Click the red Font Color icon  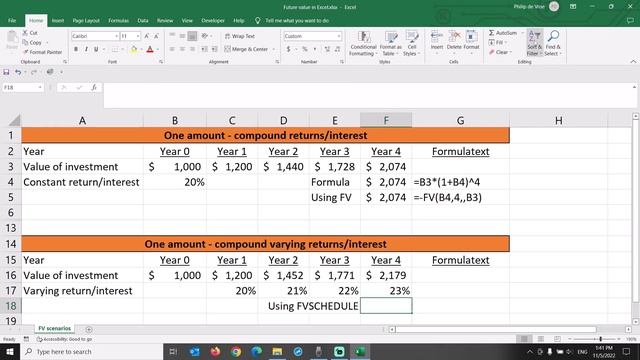(x=150, y=49)
